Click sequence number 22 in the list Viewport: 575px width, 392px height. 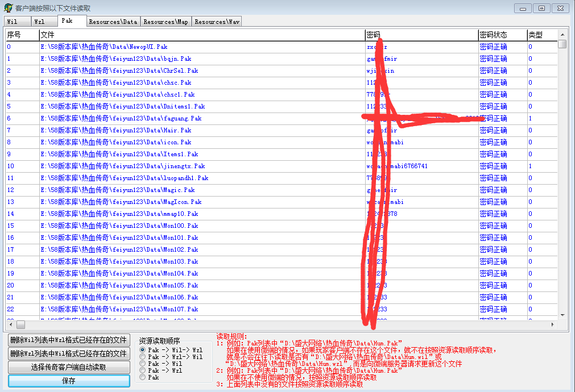(11, 309)
